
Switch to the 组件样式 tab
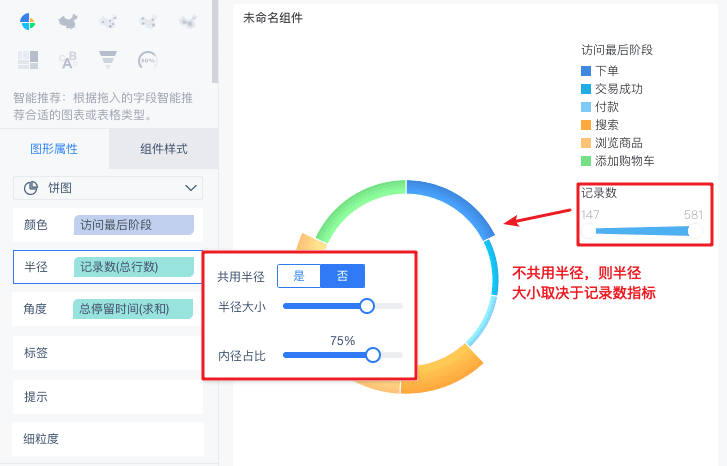click(164, 149)
